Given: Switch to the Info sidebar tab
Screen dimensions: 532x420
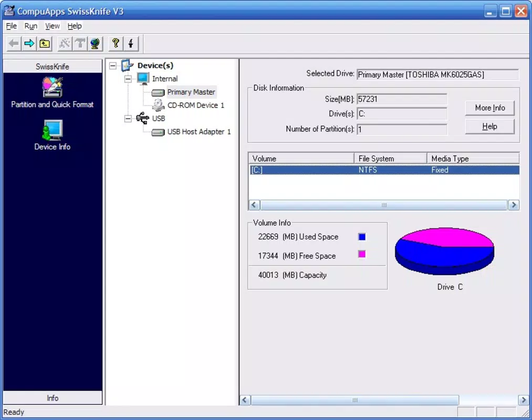Looking at the screenshot, I should click(x=53, y=398).
